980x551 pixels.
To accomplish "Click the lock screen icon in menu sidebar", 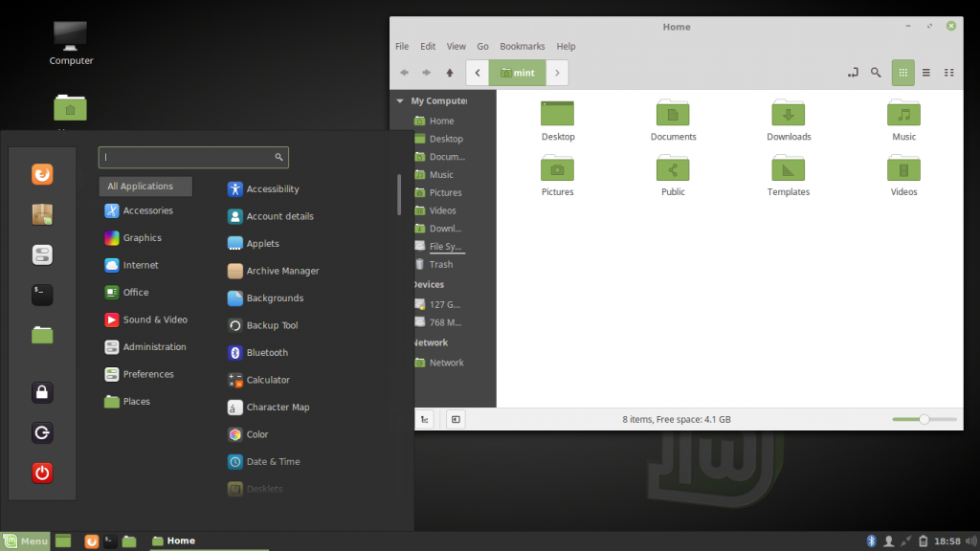I will point(41,392).
